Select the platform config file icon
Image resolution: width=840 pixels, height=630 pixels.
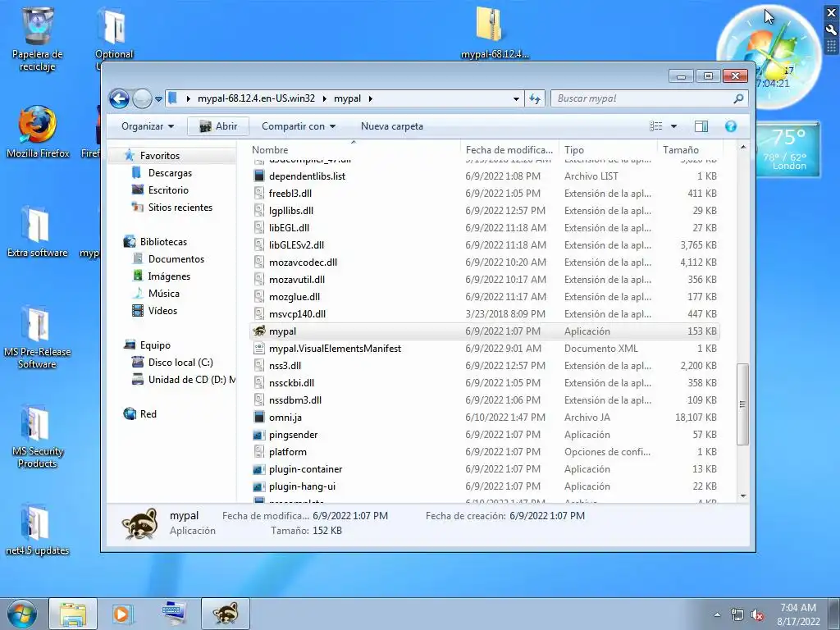259,452
